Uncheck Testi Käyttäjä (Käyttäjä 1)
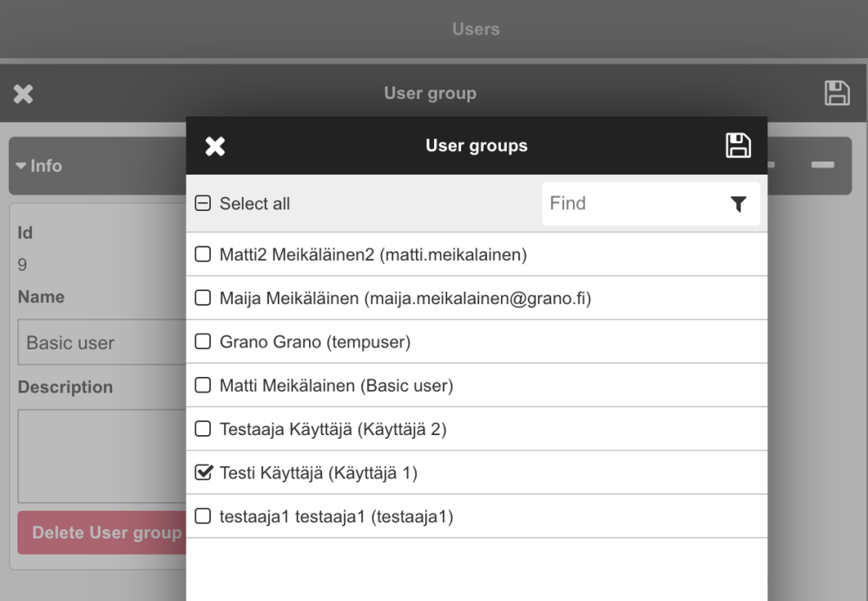Viewport: 868px width, 601px height. 204,472
